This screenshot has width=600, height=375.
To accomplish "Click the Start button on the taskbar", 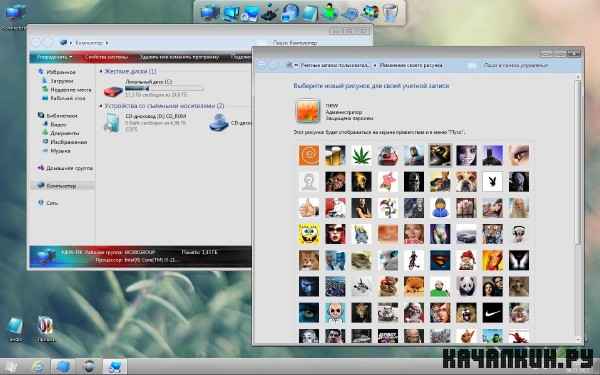I will 10,368.
